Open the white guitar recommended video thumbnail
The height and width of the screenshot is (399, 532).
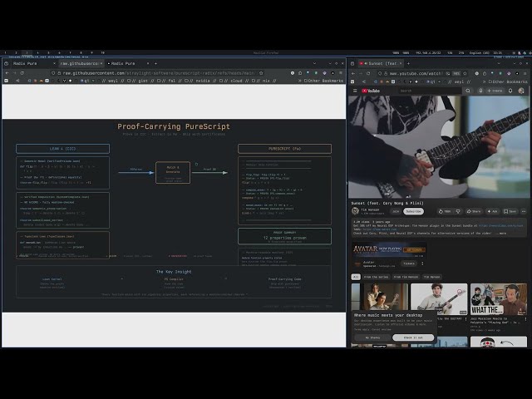click(x=439, y=299)
